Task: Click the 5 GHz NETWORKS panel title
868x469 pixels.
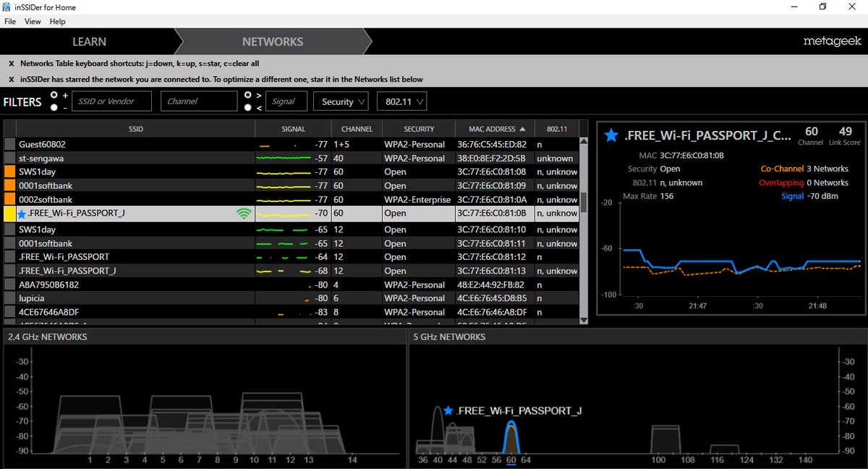Action: 449,337
